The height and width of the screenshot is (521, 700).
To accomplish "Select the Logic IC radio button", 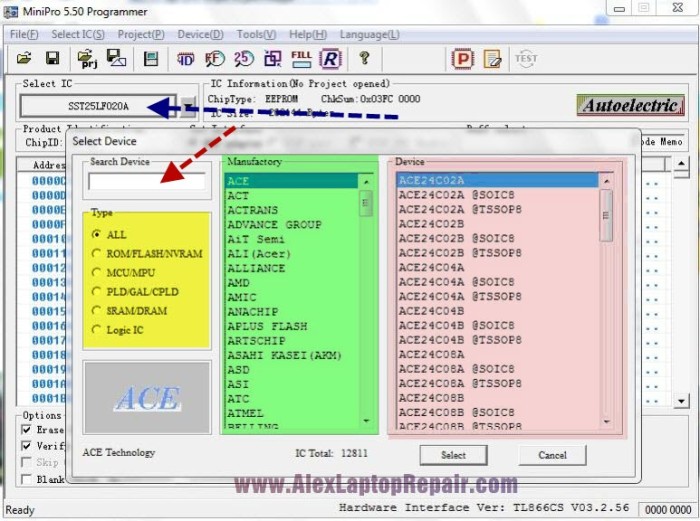I will 97,330.
